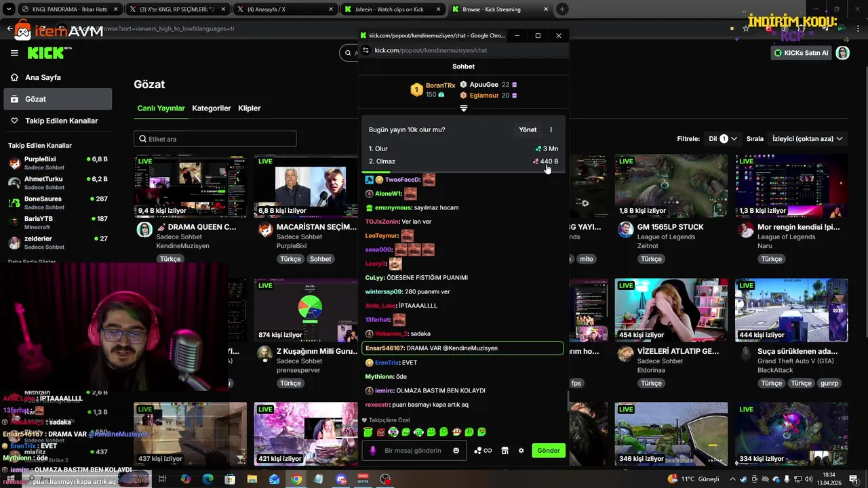Open site settings icon in the popout address bar
868x488 pixels.
[x=366, y=50]
